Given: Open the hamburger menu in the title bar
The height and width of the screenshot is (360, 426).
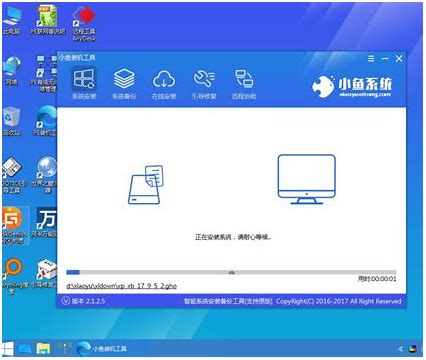Looking at the screenshot, I should point(371,59).
